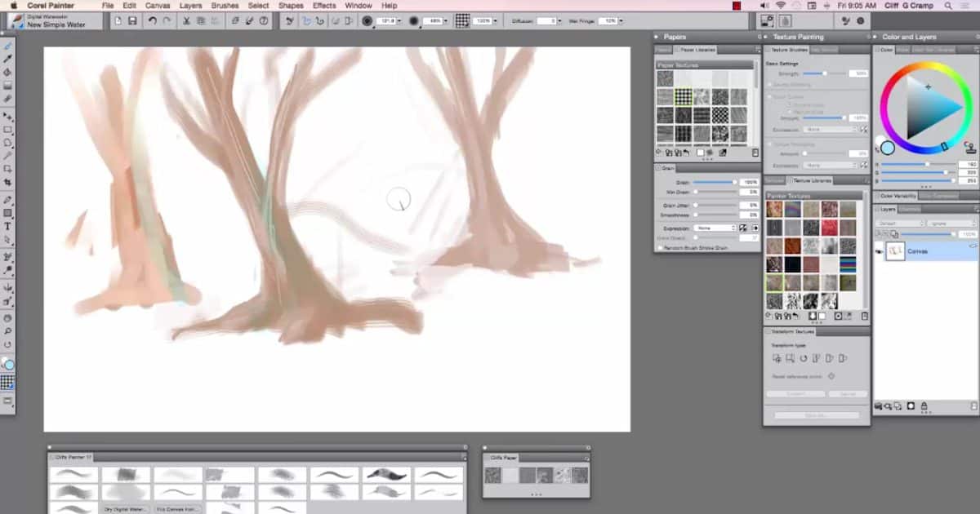980x514 pixels.
Task: Open the Effects menu
Action: pos(323,6)
